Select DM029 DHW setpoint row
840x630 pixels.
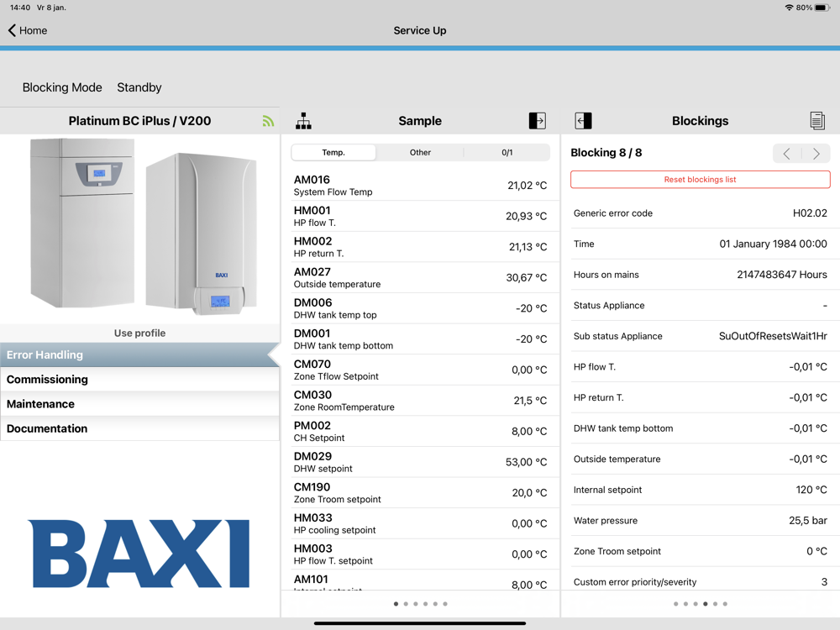click(420, 462)
